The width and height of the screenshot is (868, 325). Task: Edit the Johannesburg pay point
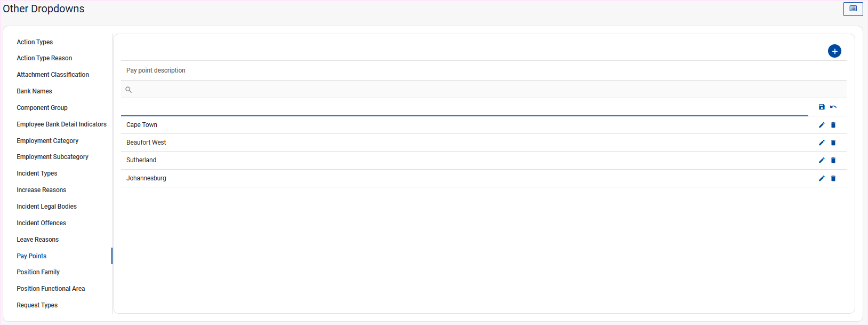click(x=822, y=178)
